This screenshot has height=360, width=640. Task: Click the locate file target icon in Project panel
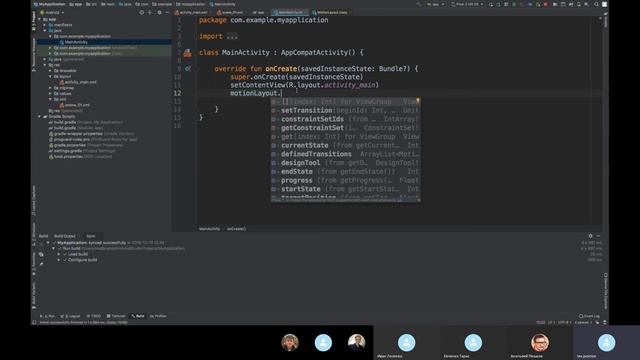(x=142, y=13)
